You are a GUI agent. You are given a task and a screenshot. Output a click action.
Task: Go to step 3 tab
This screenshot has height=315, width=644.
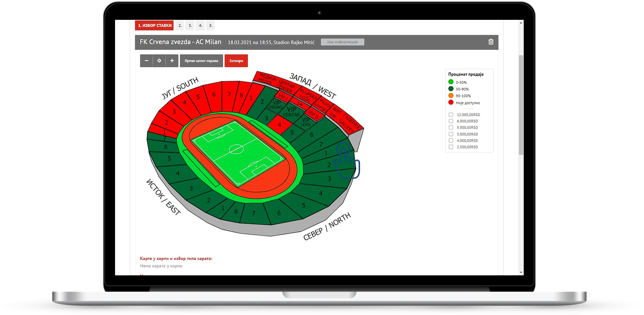190,25
